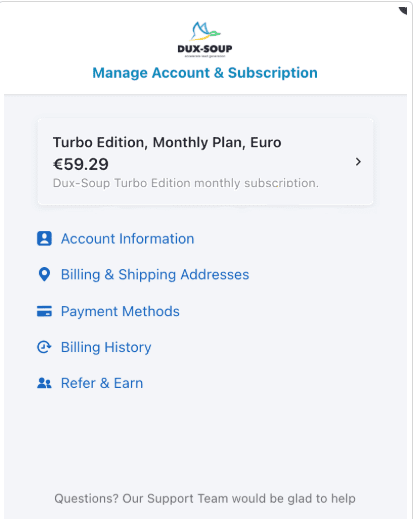Image resolution: width=413 pixels, height=519 pixels.
Task: Select the Turbo Edition Monthly Plan title
Action: [167, 142]
